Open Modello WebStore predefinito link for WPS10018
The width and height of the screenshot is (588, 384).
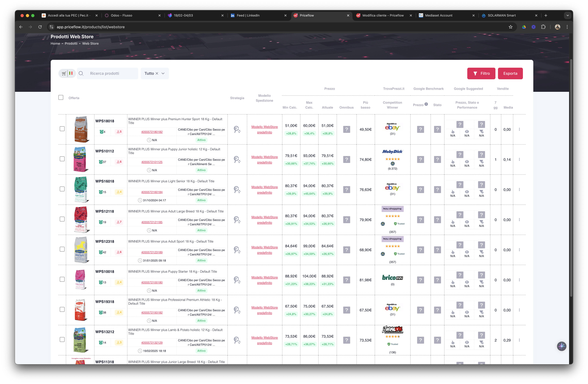pyautogui.click(x=264, y=280)
